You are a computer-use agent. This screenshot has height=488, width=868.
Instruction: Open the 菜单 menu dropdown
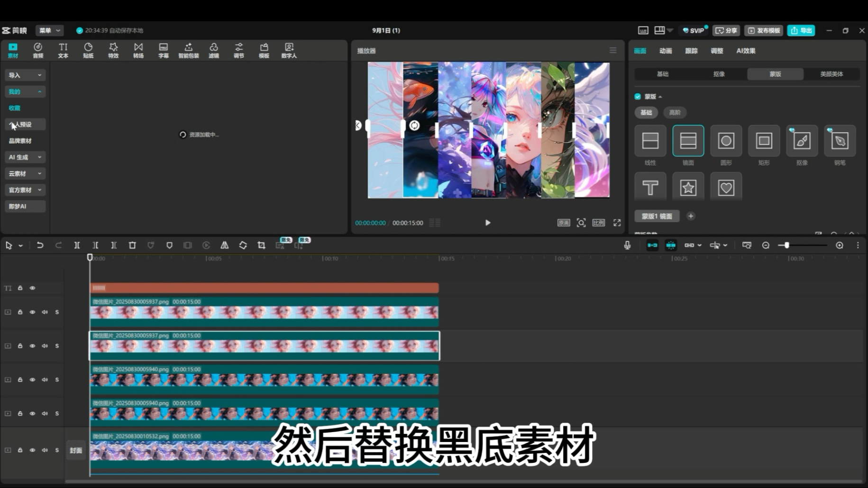coord(50,30)
